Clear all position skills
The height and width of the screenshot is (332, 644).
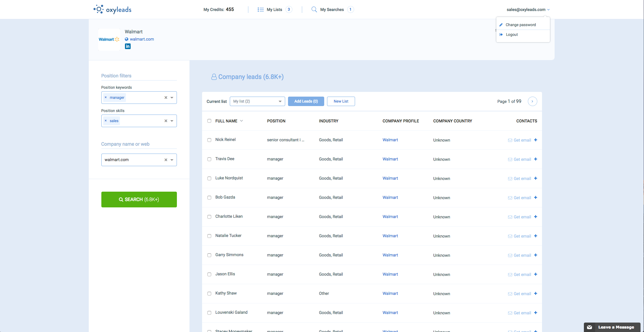166,121
